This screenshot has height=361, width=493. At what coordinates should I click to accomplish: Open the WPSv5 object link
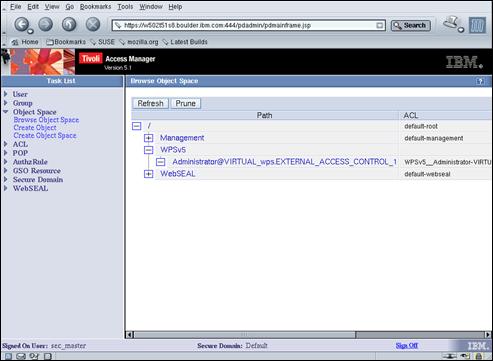173,150
